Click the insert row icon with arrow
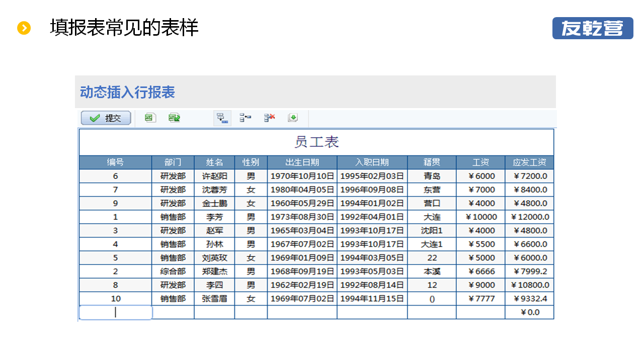The height and width of the screenshot is (362, 644). click(x=246, y=118)
